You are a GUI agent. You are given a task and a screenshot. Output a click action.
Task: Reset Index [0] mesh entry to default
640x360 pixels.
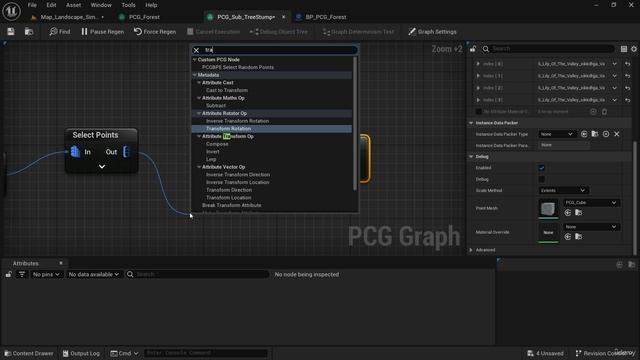click(x=628, y=64)
